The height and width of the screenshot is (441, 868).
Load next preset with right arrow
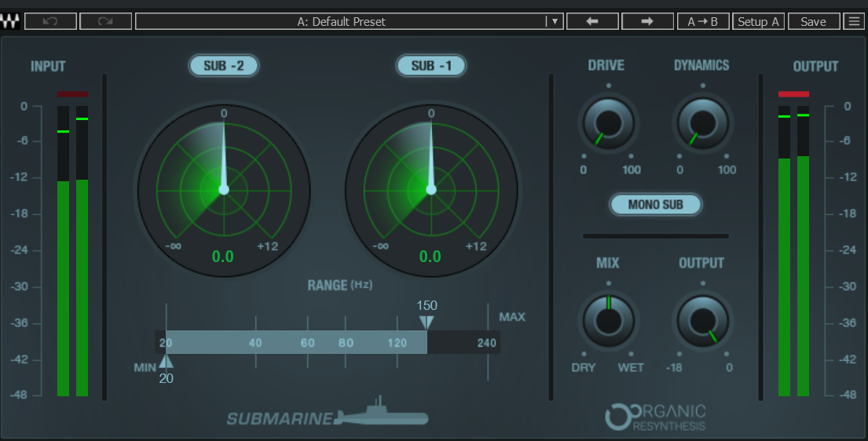tap(647, 22)
